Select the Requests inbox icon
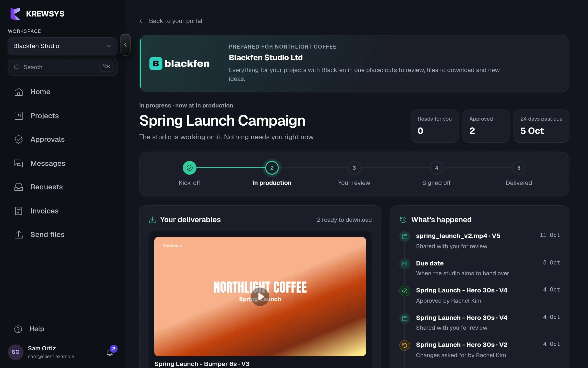The image size is (588, 368). [x=19, y=187]
